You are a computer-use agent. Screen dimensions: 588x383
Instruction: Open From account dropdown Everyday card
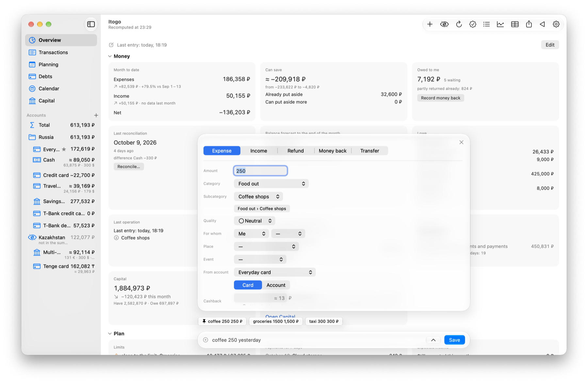point(275,272)
